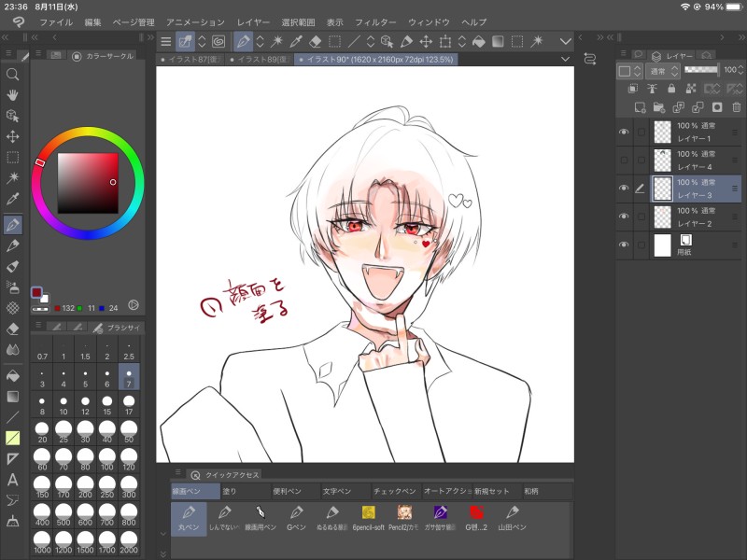Click the opacity 100 stepper arrows
This screenshot has width=747, height=560.
tap(740, 70)
